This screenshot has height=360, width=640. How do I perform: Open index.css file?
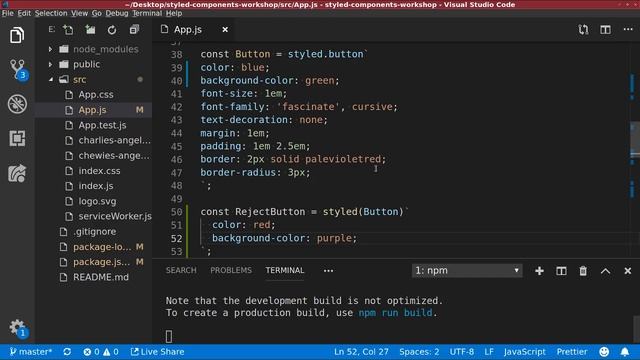(93, 171)
